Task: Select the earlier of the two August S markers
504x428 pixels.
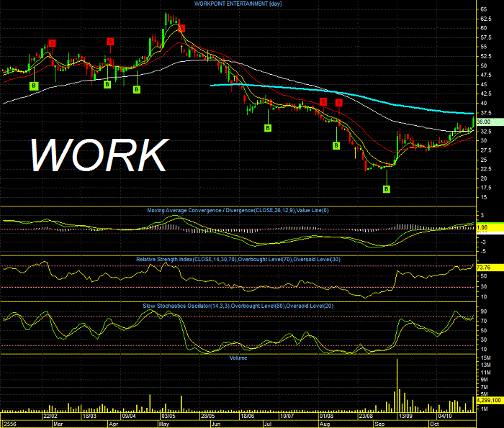Action: (x=323, y=101)
